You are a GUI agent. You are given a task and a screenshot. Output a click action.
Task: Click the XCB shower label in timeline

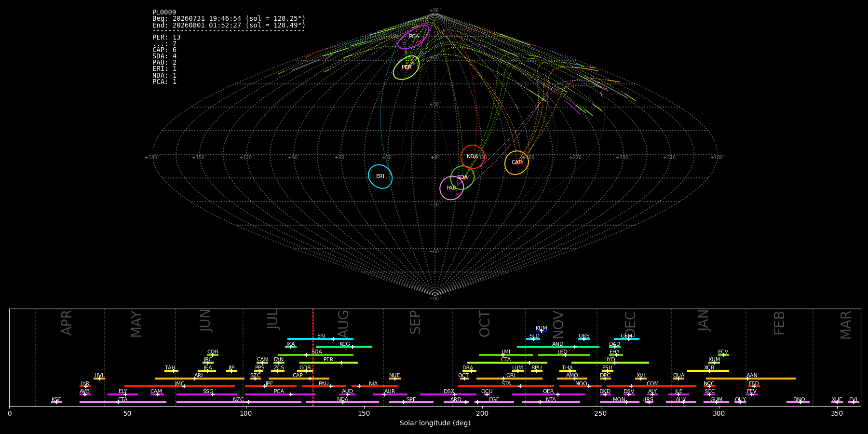709,368
